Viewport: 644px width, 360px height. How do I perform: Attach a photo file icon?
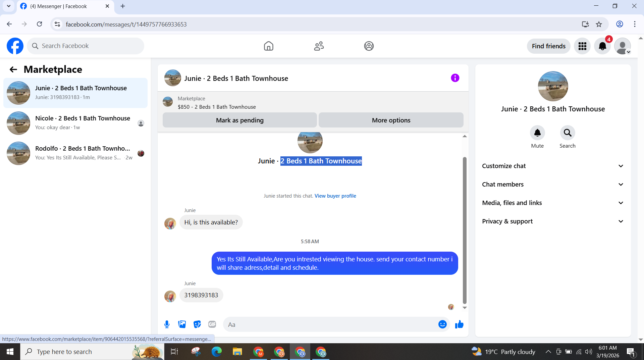pos(182,324)
